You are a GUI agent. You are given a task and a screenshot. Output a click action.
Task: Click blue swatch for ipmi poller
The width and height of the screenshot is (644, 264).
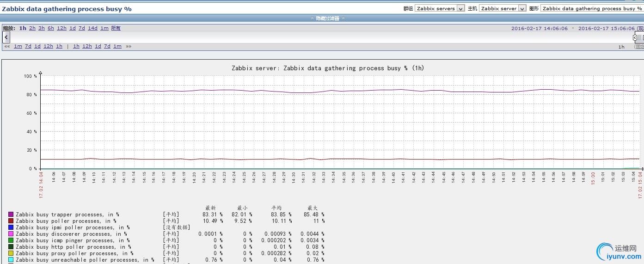click(11, 227)
